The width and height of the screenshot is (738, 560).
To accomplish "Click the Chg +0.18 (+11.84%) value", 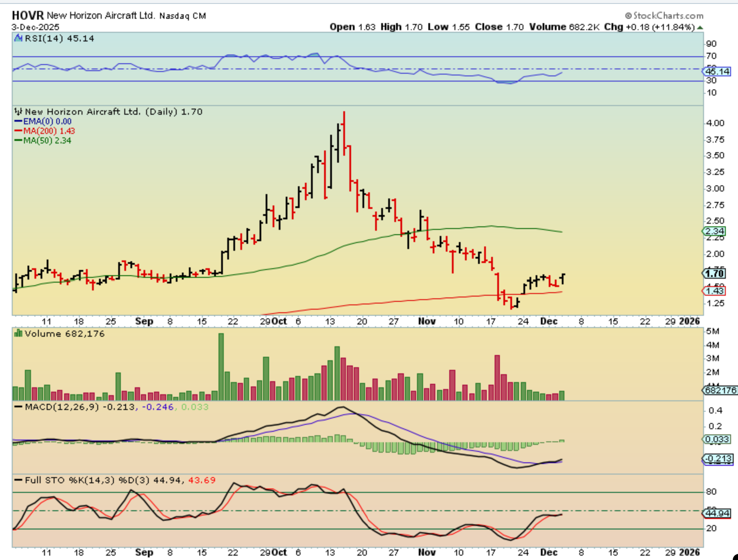I will 649,27.
